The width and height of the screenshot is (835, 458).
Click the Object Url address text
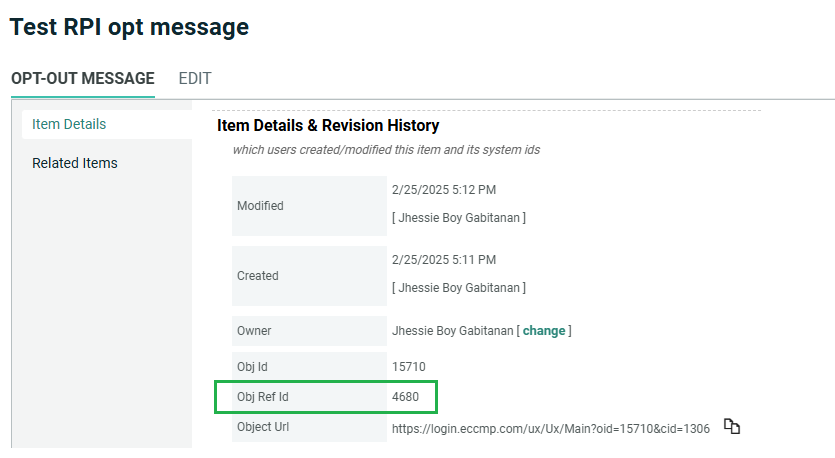point(550,428)
